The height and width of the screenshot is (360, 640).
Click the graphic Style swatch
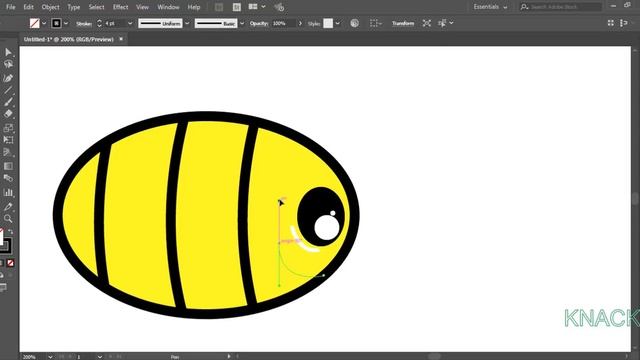coord(328,23)
